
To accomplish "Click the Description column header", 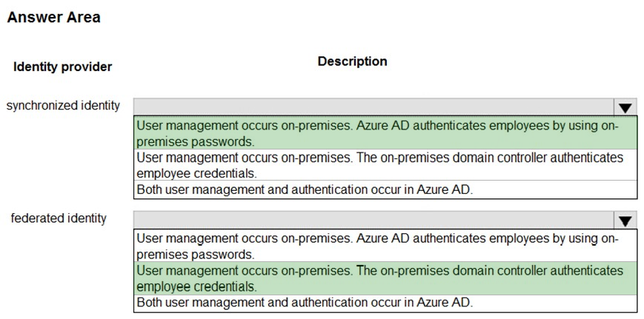I will tap(353, 61).
